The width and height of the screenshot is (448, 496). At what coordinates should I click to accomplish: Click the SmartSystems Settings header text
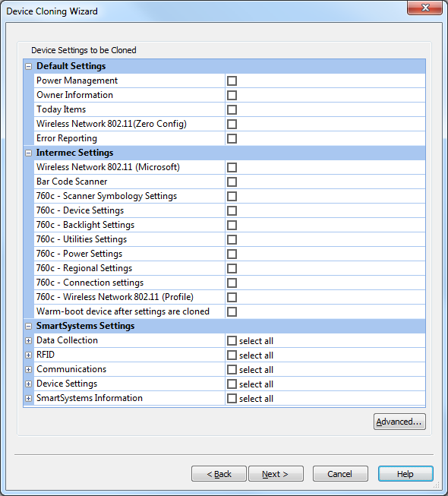[85, 326]
